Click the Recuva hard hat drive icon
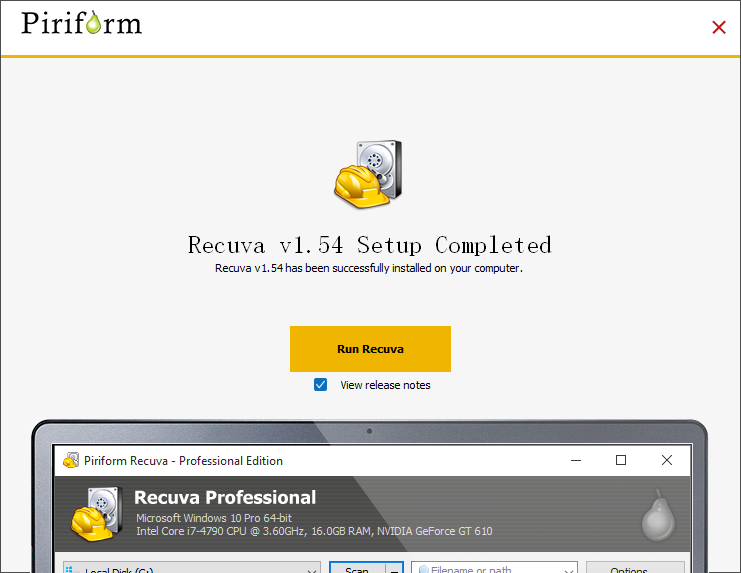This screenshot has height=573, width=741. (368, 174)
